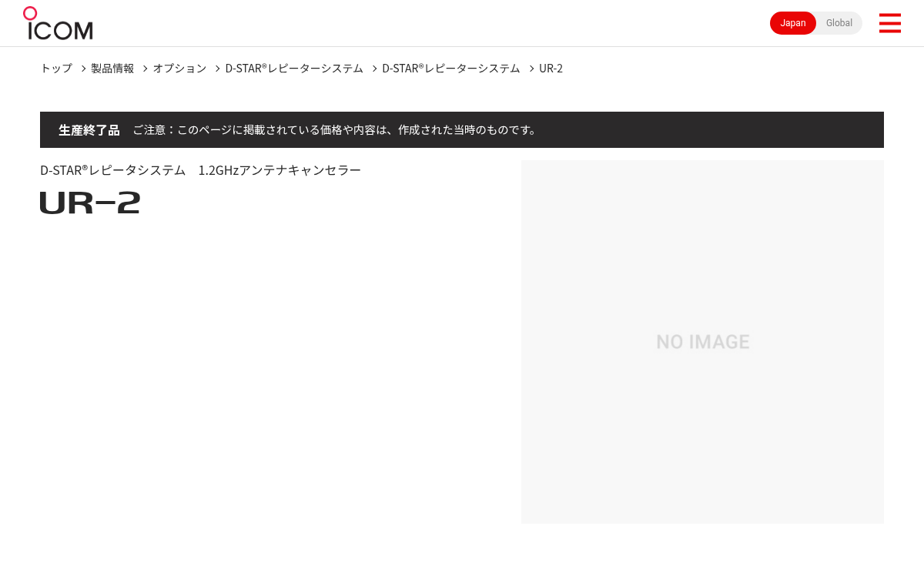Open 製品情報 breadcrumb link
Viewport: 924px width, 583px height.
[112, 69]
